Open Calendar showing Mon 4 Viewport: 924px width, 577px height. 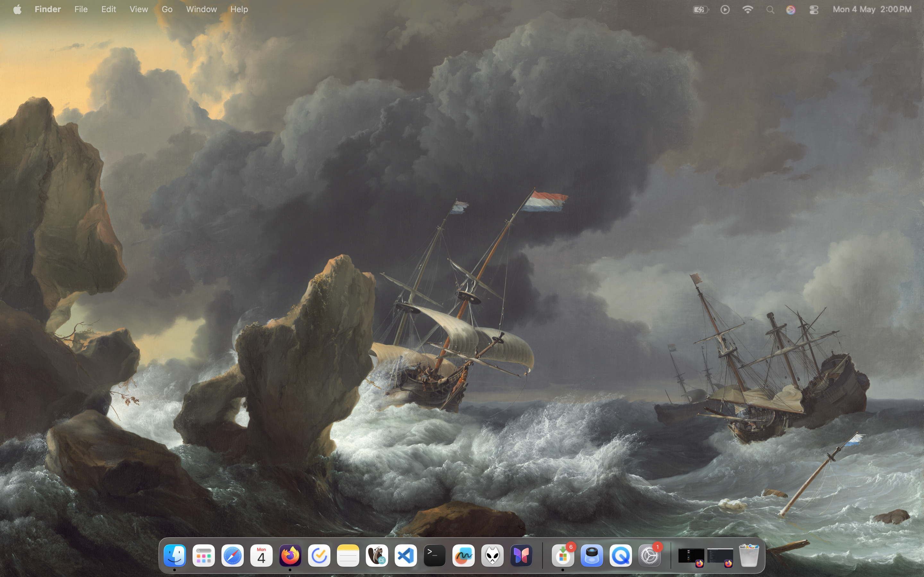point(261,555)
